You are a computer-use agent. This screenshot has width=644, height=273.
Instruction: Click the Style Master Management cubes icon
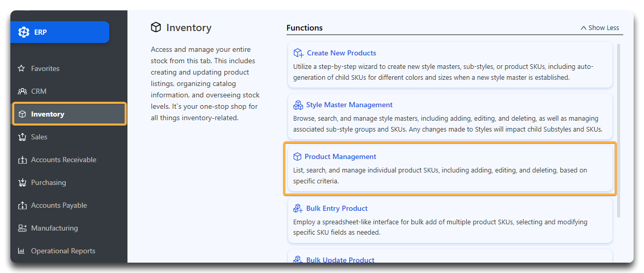(x=298, y=105)
